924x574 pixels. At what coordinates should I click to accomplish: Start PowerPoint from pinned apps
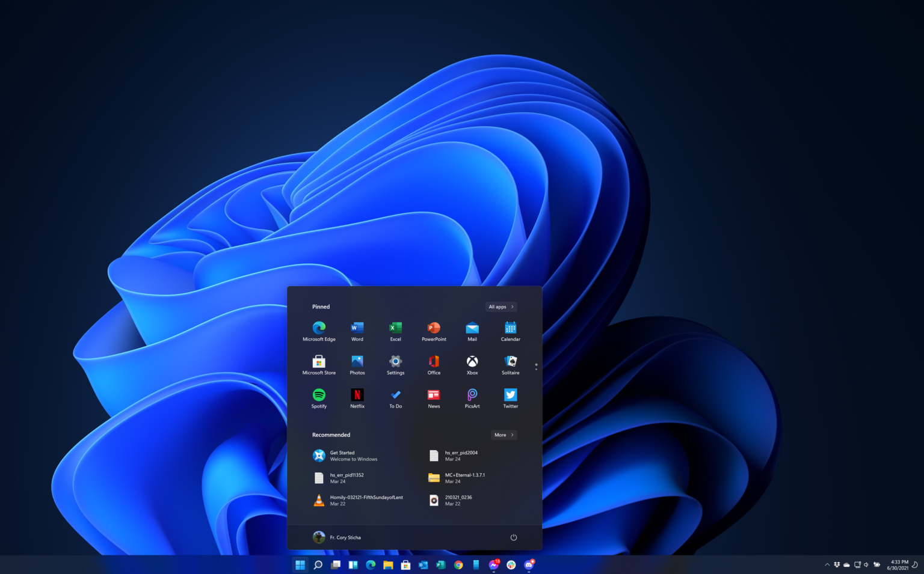434,331
